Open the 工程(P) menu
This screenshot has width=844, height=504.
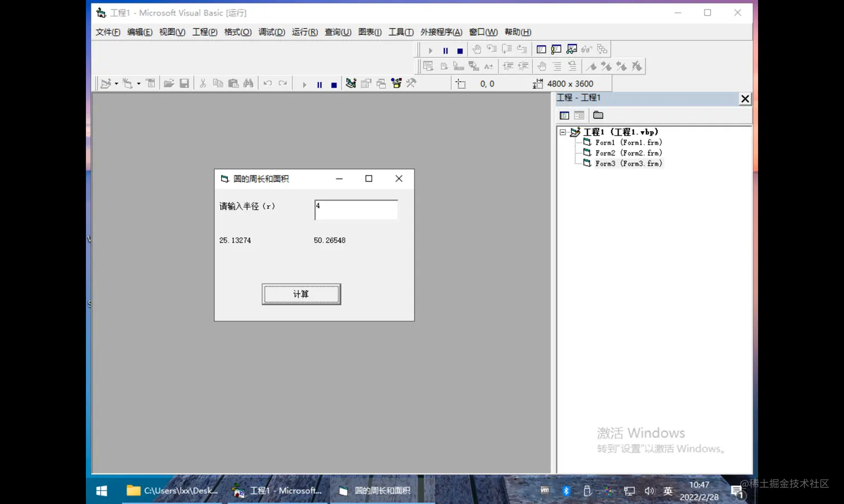[205, 32]
